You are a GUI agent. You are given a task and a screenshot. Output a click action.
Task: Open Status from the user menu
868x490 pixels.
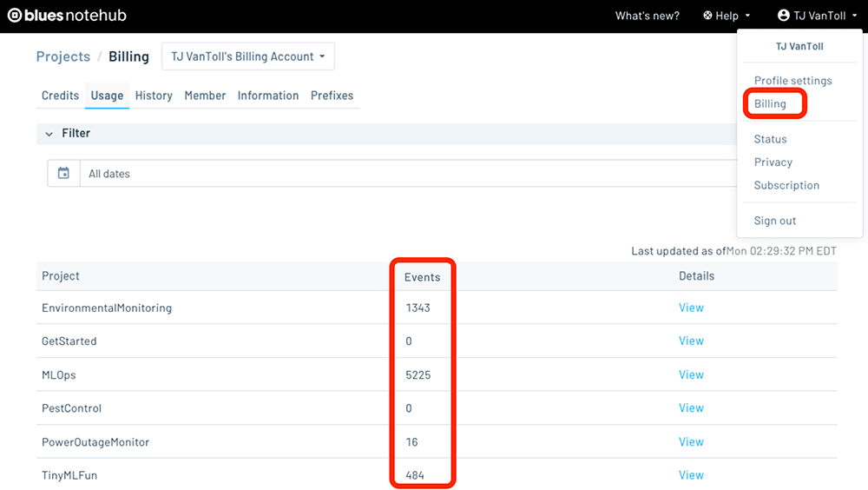(770, 139)
